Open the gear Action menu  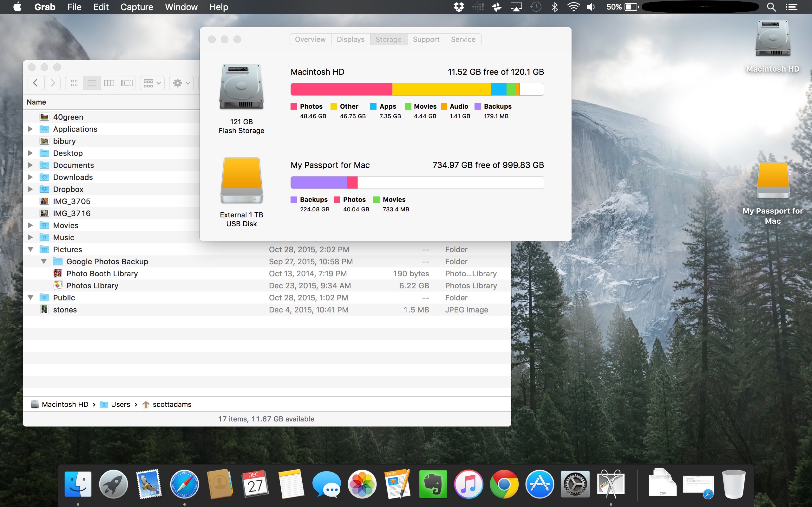click(x=181, y=83)
